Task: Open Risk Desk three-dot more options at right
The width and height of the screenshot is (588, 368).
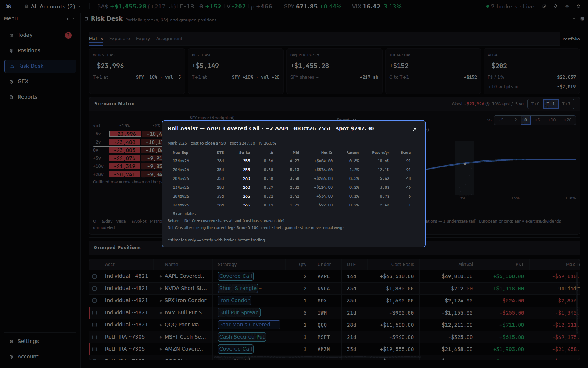Action: pos(575,19)
